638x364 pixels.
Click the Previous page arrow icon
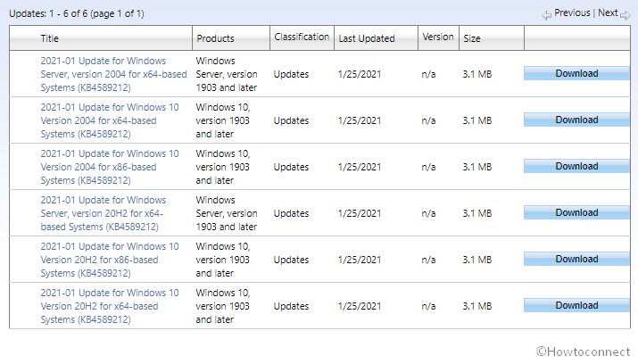point(546,15)
